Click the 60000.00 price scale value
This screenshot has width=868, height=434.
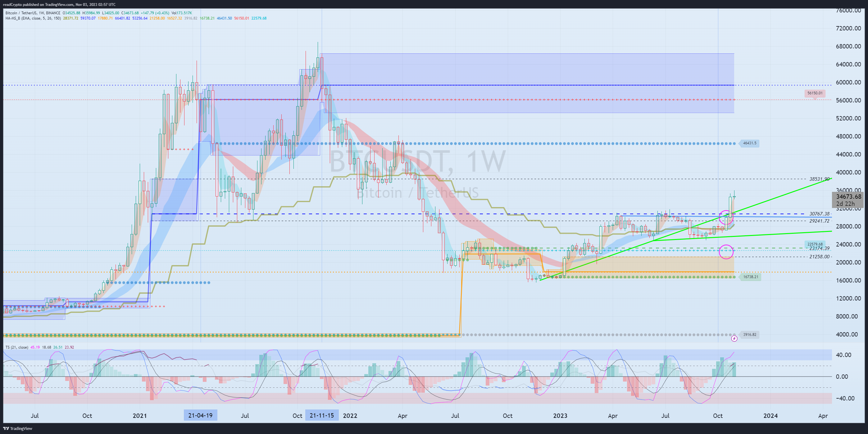coord(848,82)
